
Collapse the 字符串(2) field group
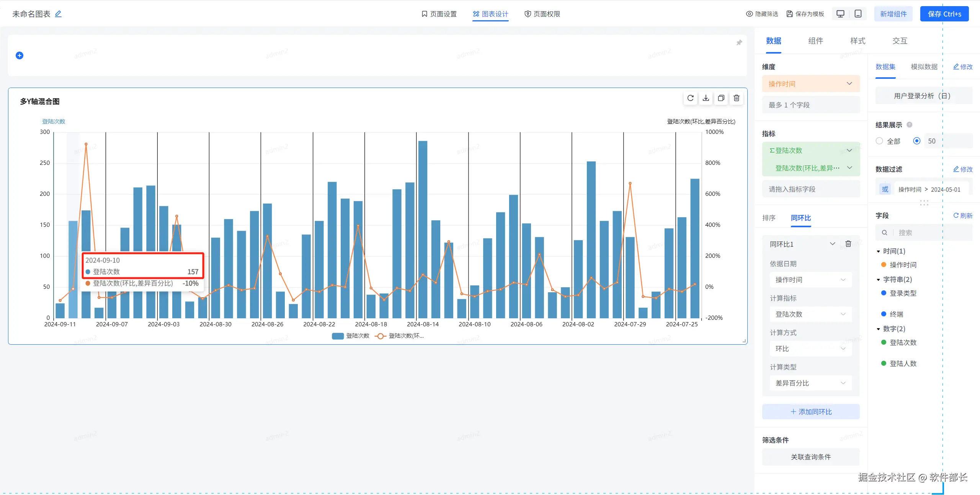878,280
